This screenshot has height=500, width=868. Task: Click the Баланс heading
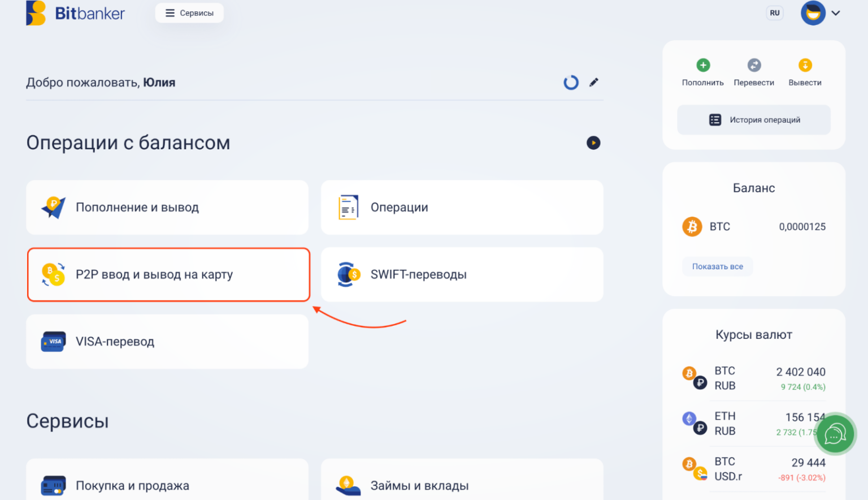pyautogui.click(x=754, y=188)
